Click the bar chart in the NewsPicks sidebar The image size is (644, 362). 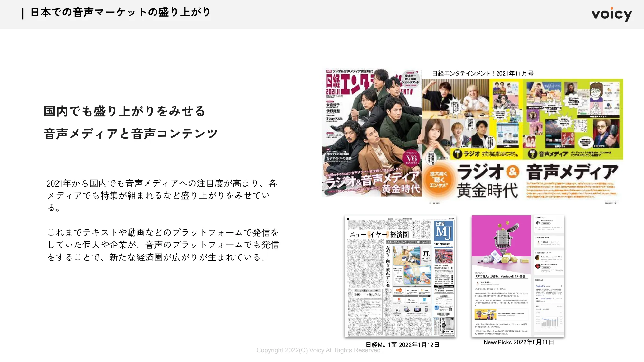pyautogui.click(x=550, y=321)
